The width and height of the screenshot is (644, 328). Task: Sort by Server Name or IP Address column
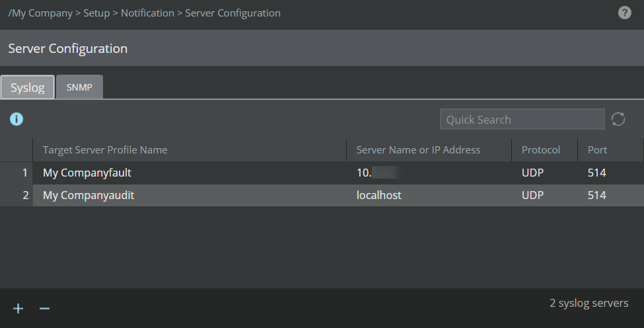429,150
